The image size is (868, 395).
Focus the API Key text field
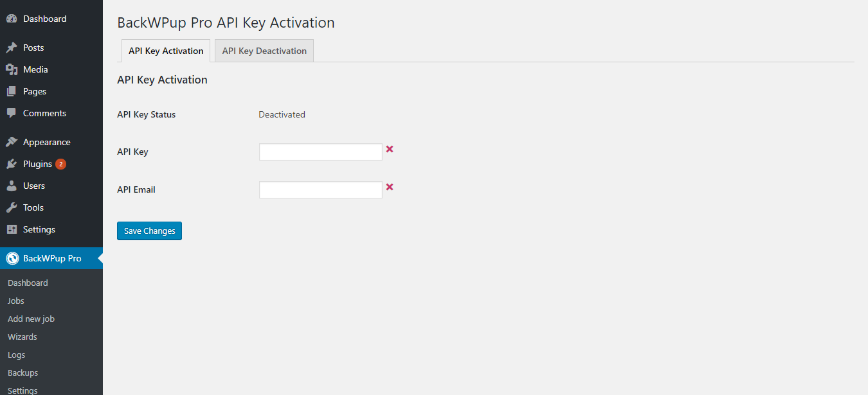click(x=321, y=152)
